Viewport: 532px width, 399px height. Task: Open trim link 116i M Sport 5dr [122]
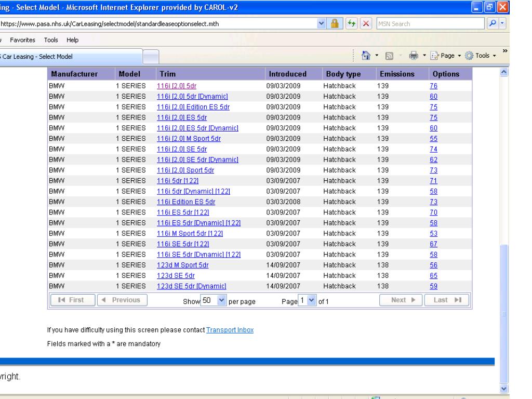190,233
